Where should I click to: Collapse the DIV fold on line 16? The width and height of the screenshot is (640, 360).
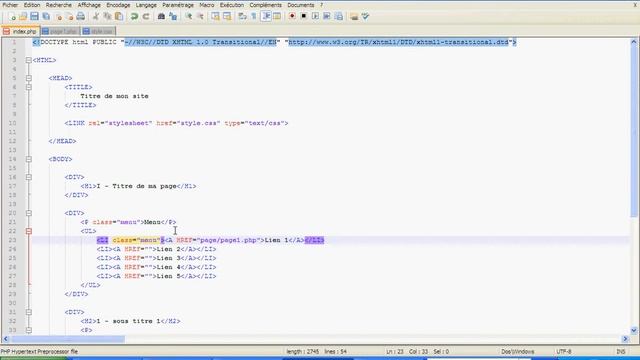(29, 177)
